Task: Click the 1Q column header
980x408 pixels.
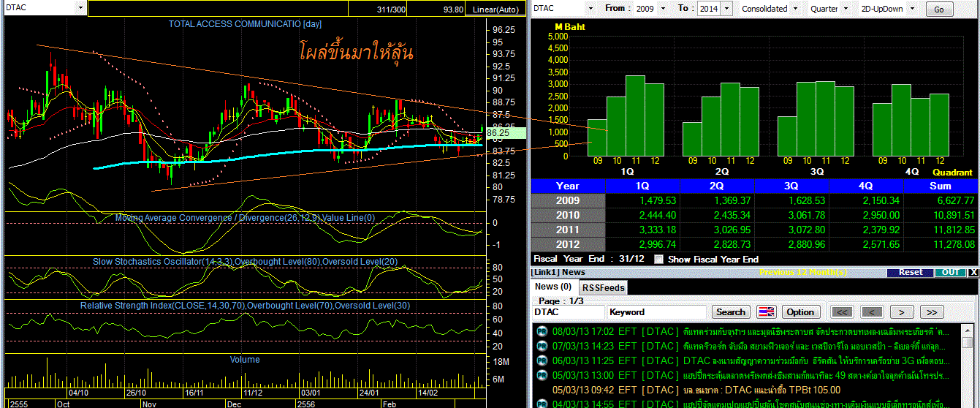Action: tap(642, 186)
